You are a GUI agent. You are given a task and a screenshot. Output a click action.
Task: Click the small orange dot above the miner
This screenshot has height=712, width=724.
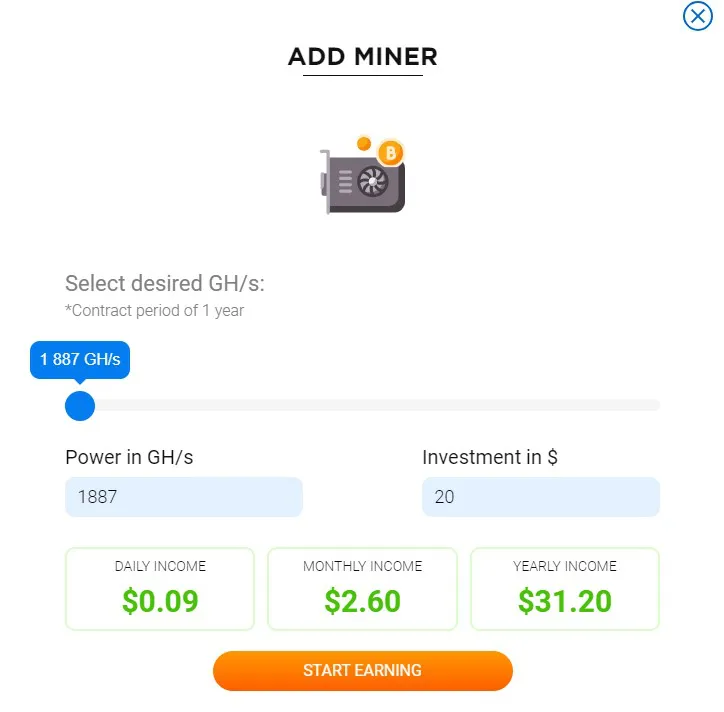coord(364,144)
